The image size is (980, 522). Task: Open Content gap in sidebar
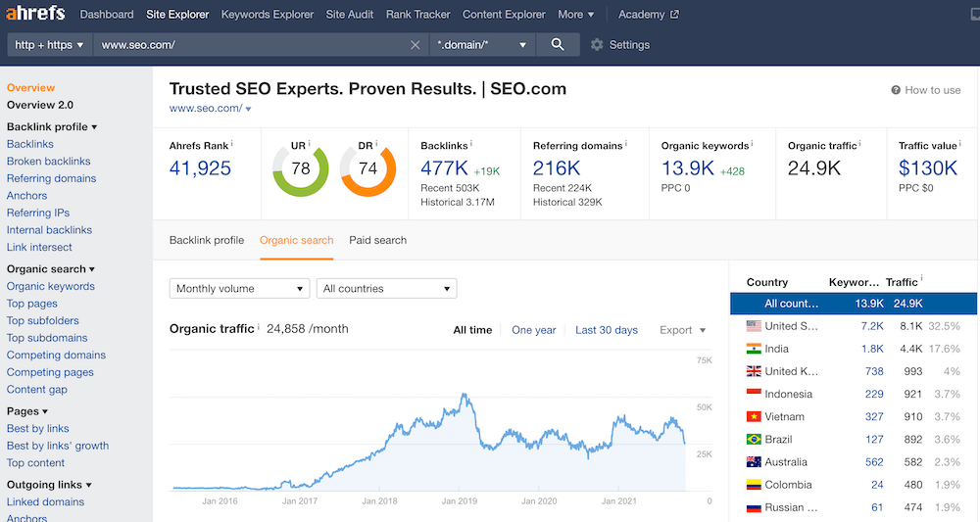[x=37, y=390]
